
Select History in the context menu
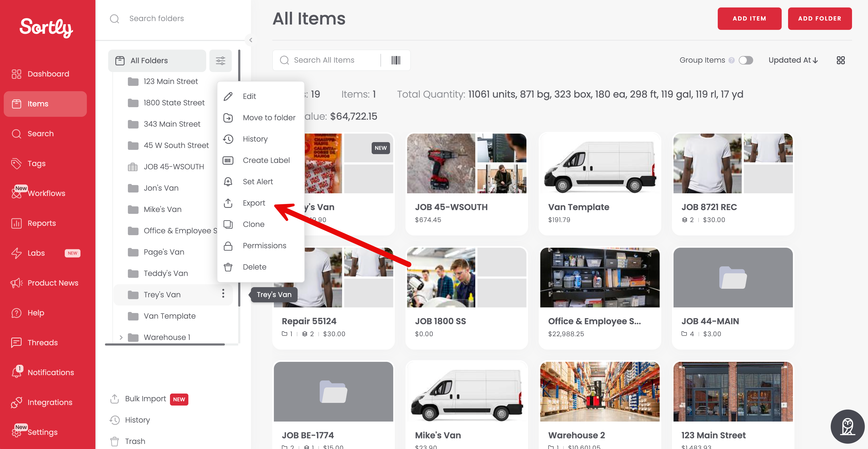(261, 139)
